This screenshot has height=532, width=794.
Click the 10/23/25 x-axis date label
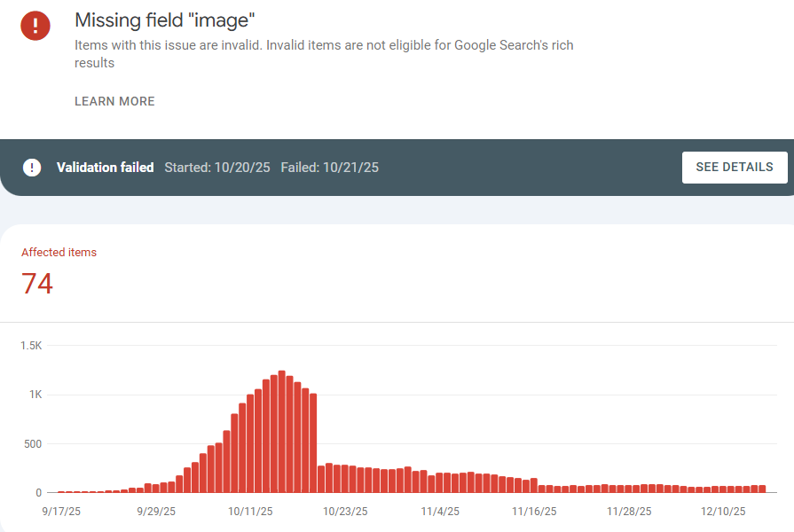[x=345, y=512]
